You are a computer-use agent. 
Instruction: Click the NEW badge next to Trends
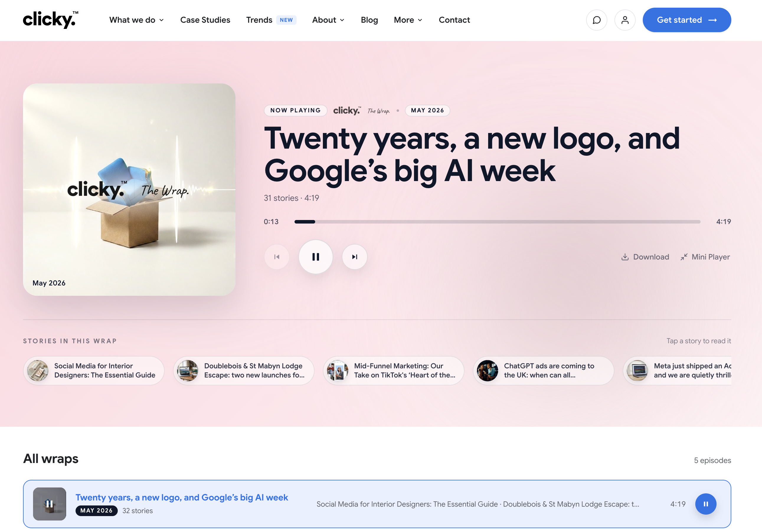(286, 20)
